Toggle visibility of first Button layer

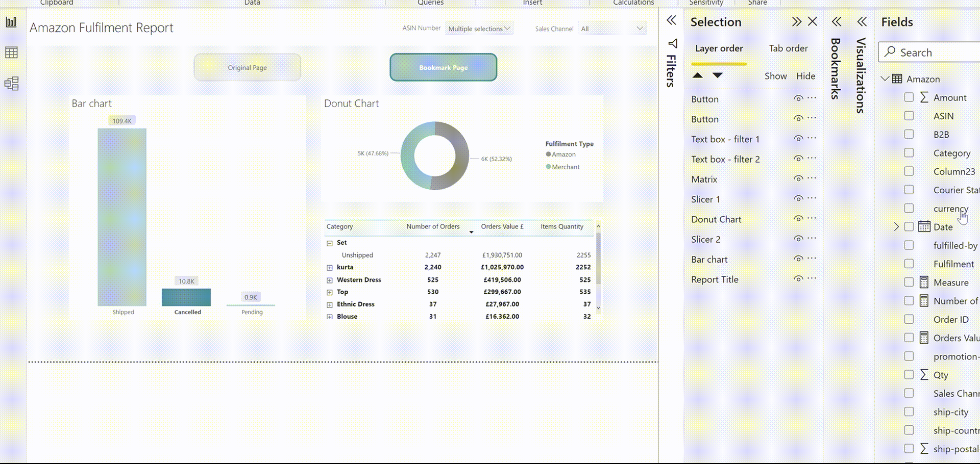pyautogui.click(x=798, y=98)
